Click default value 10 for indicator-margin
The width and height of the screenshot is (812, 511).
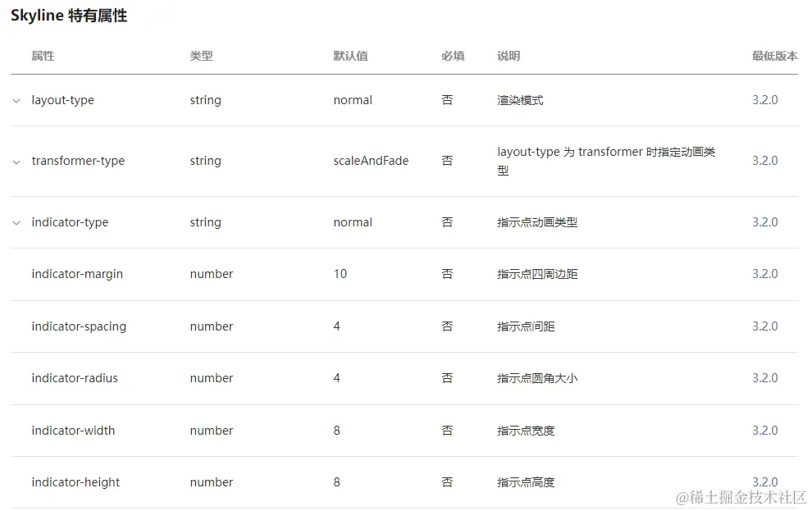pyautogui.click(x=340, y=274)
